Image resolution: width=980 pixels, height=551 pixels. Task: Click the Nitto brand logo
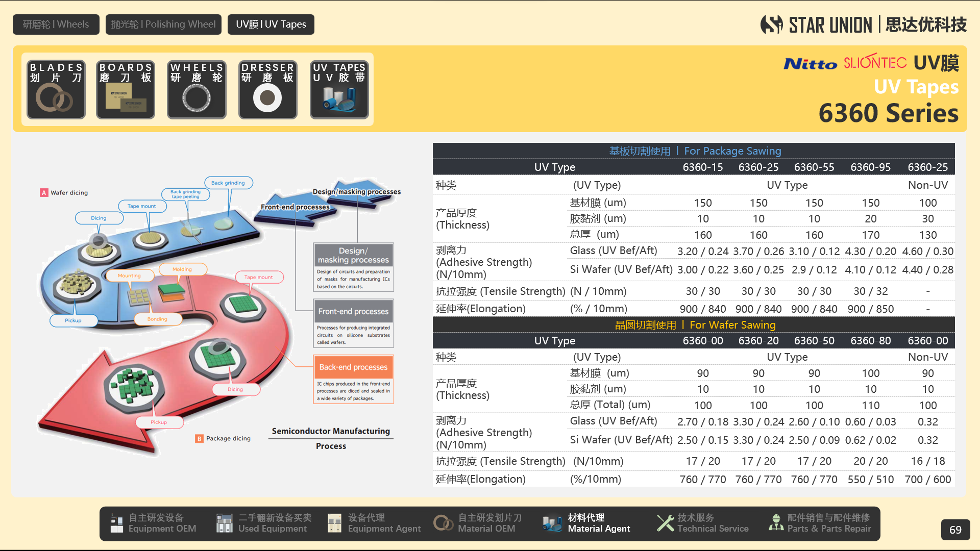coord(811,64)
